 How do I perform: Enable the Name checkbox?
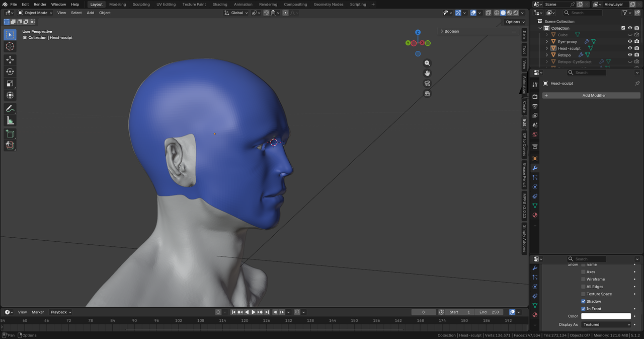tap(583, 264)
